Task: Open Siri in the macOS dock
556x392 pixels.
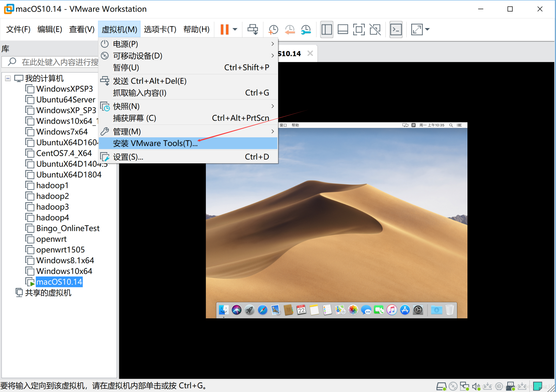Action: [236, 310]
